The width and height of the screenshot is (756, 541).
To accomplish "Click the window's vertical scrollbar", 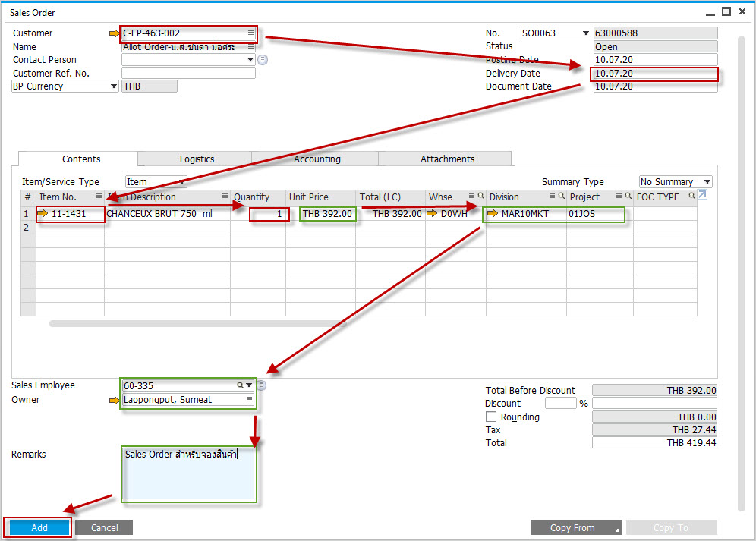I will coord(742,274).
